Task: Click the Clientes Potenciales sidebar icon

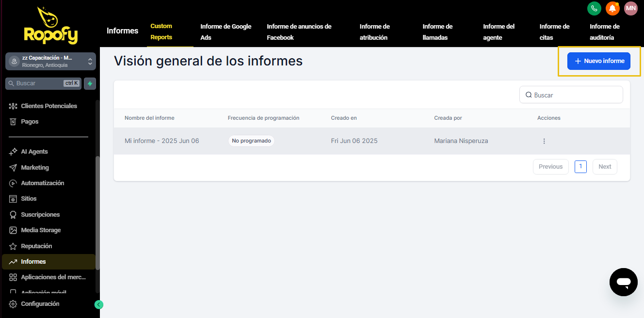Action: point(13,106)
